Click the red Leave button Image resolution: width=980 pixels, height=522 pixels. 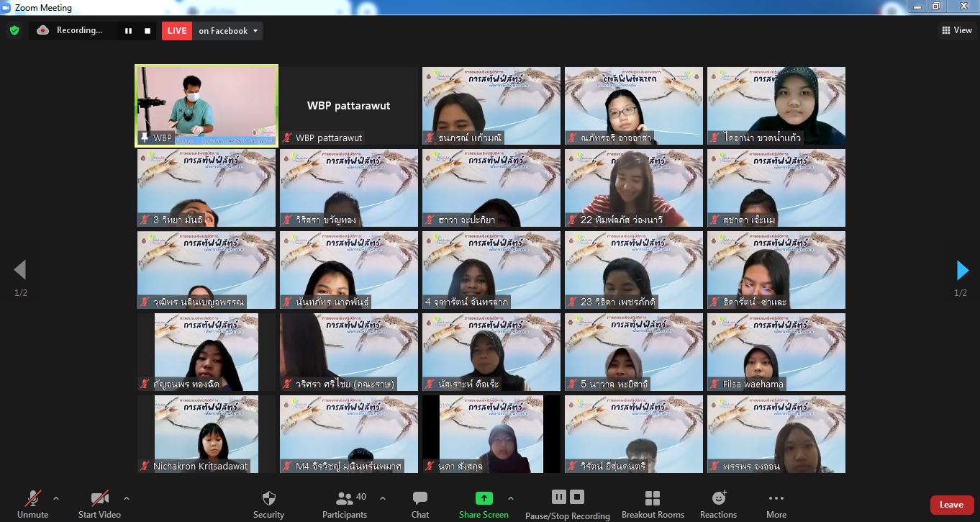click(950, 505)
